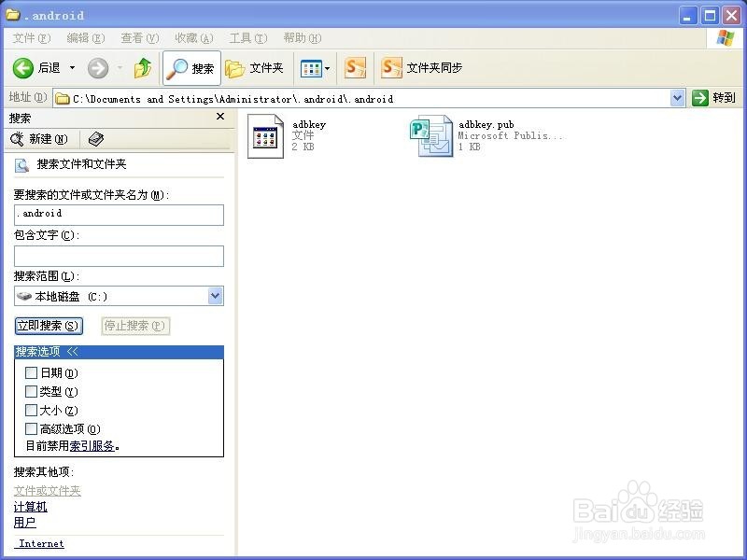Click the 包含文字 containing text input field
This screenshot has height=560, width=747.
click(120, 256)
